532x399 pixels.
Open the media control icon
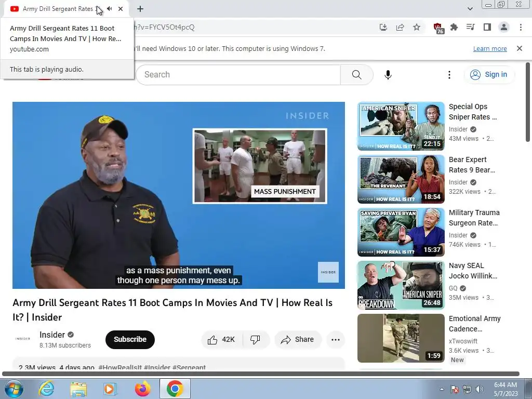point(471,27)
